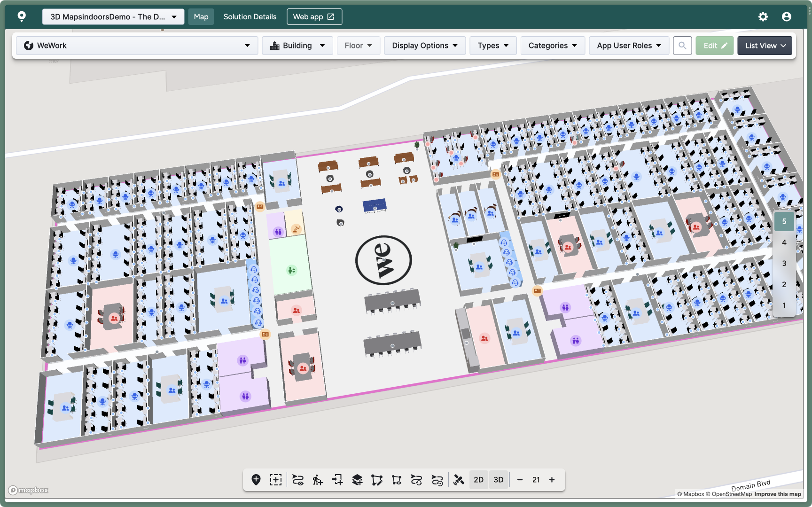Open settings via the gear icon
This screenshot has height=507, width=812.
763,17
